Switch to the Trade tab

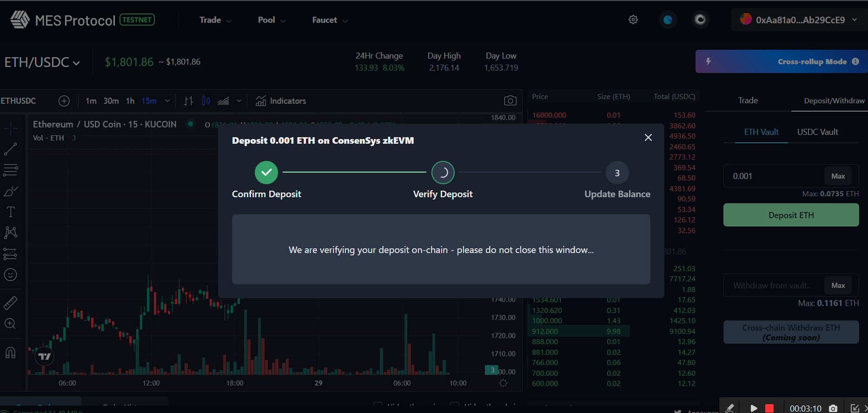tap(748, 100)
